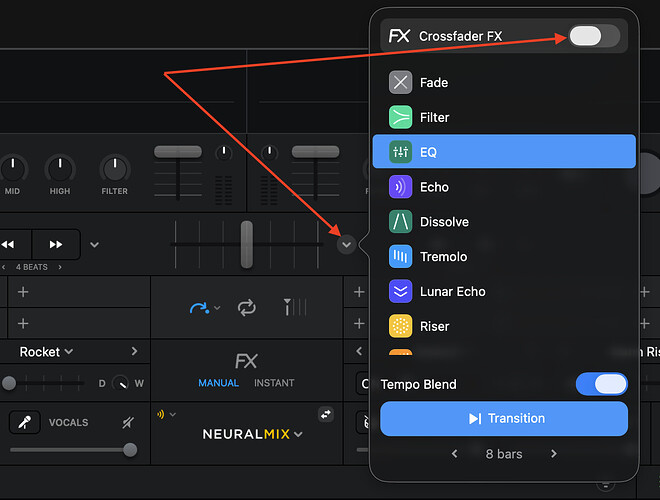660x500 pixels.
Task: Expand the skip options dropdown chevron
Action: click(94, 245)
